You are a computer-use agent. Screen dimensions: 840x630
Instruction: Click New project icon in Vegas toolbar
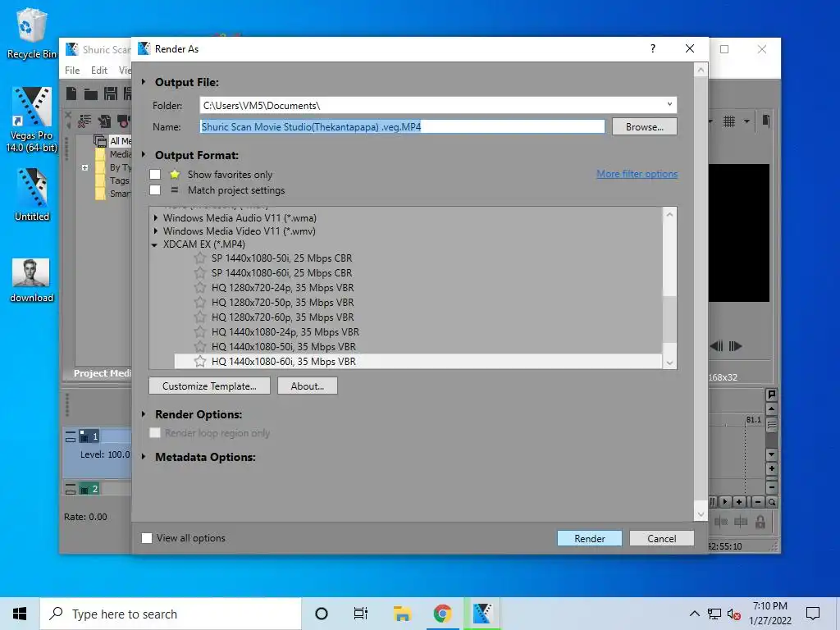click(x=71, y=94)
